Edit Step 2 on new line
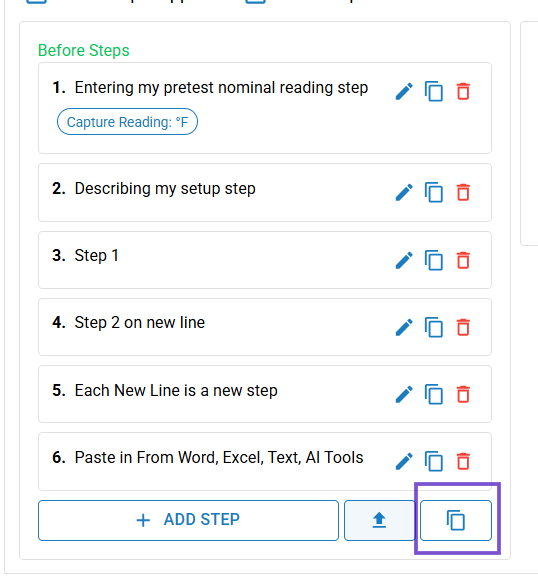This screenshot has width=538, height=580. click(404, 327)
